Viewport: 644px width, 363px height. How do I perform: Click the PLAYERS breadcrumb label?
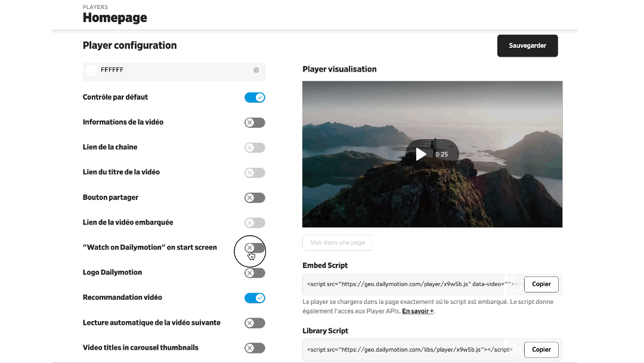(95, 7)
